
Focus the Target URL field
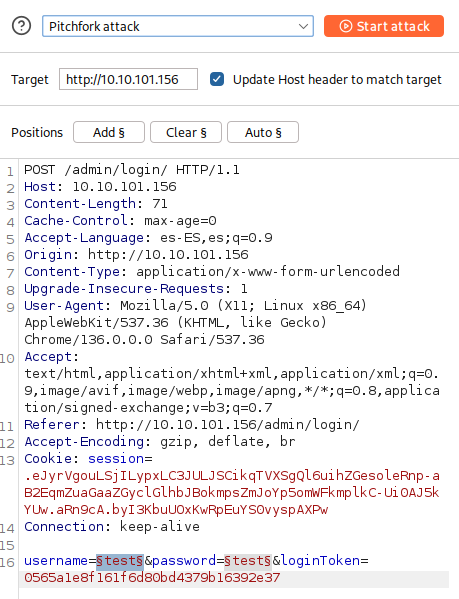tap(128, 79)
